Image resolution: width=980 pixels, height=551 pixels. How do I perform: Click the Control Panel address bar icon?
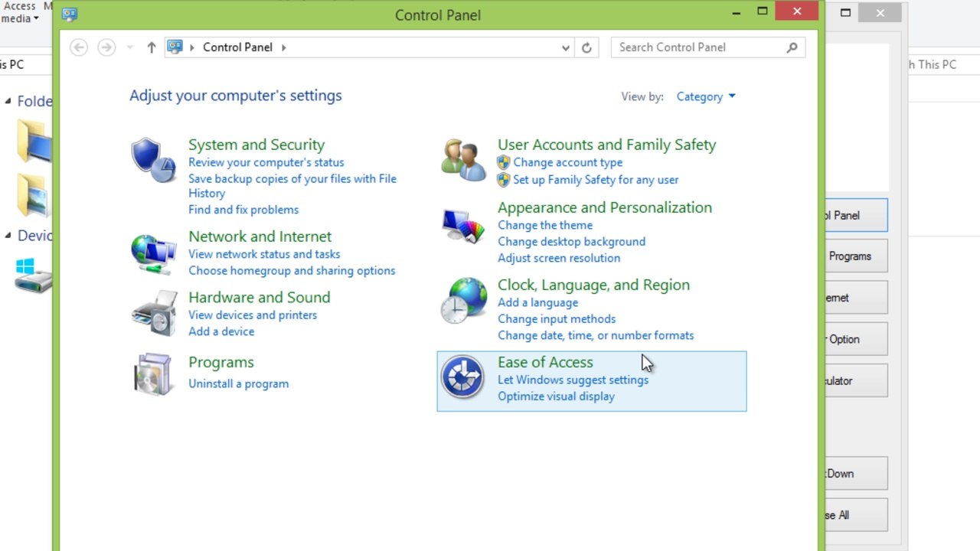point(175,47)
